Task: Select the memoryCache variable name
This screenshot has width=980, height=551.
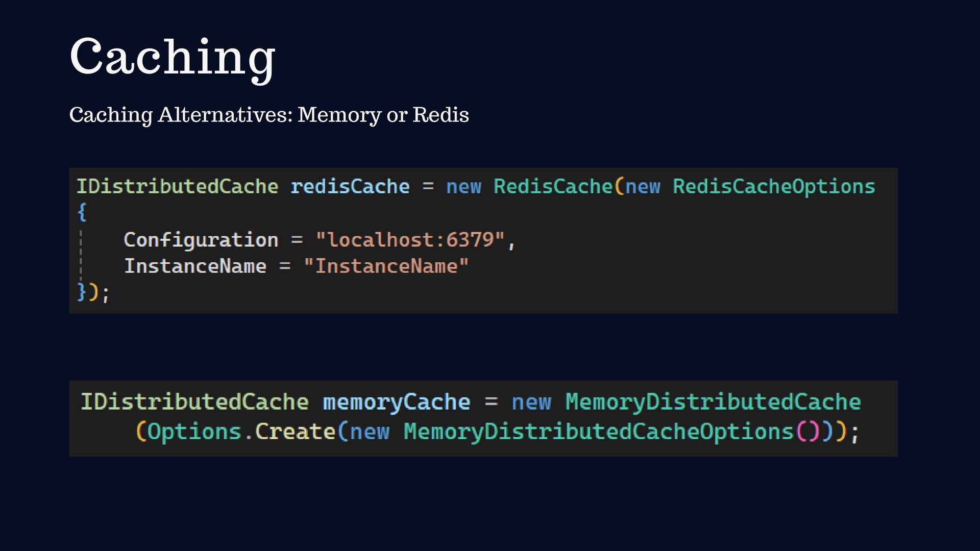Action: 396,402
